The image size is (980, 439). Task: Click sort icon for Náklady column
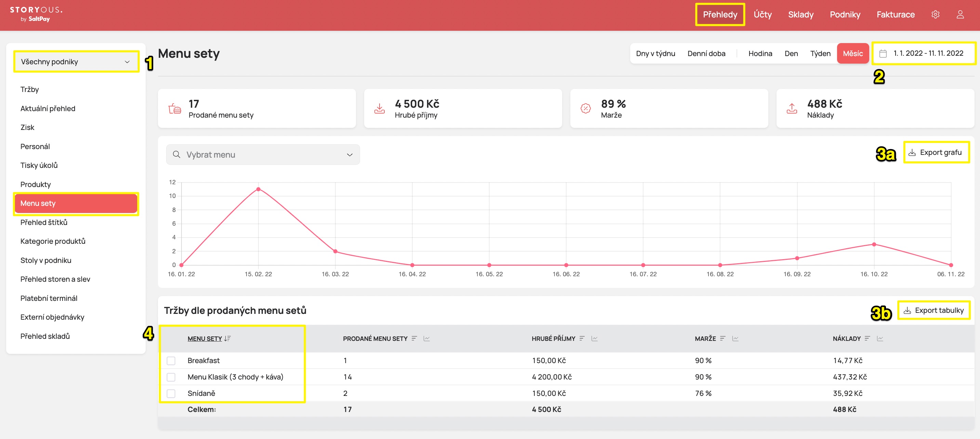pyautogui.click(x=867, y=338)
